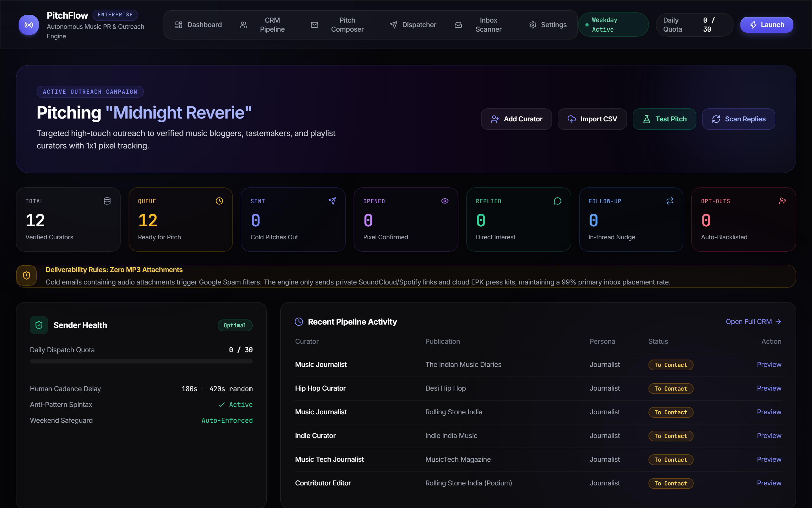The height and width of the screenshot is (508, 812).
Task: Click the Anti-Pattern Spintax Active value
Action: pos(235,404)
